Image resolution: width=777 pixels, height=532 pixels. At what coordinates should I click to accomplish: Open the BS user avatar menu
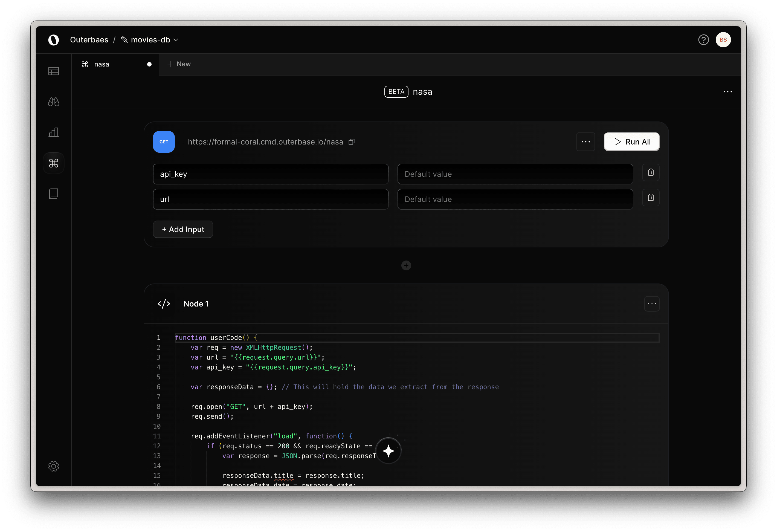tap(723, 40)
